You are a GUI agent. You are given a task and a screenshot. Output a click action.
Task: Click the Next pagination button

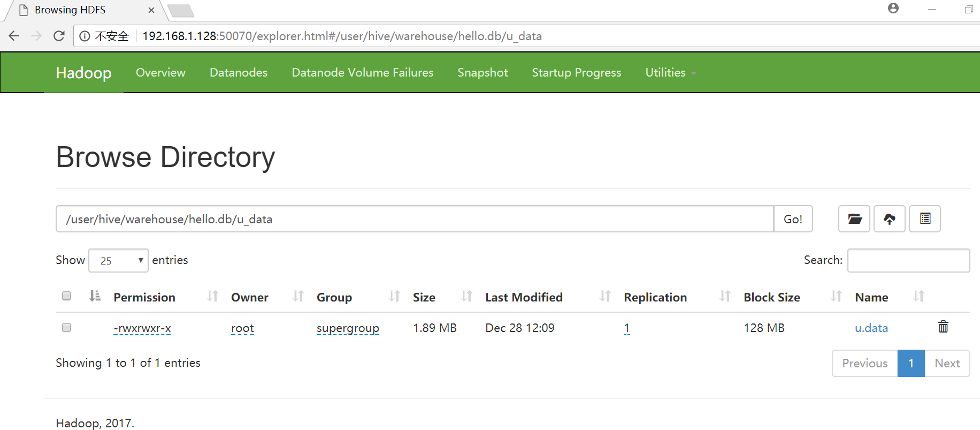947,364
